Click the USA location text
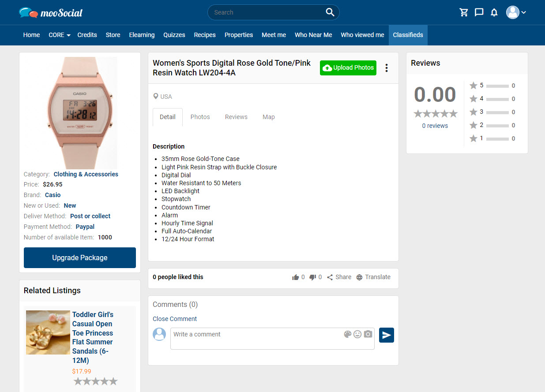This screenshot has width=545, height=392. 166,97
